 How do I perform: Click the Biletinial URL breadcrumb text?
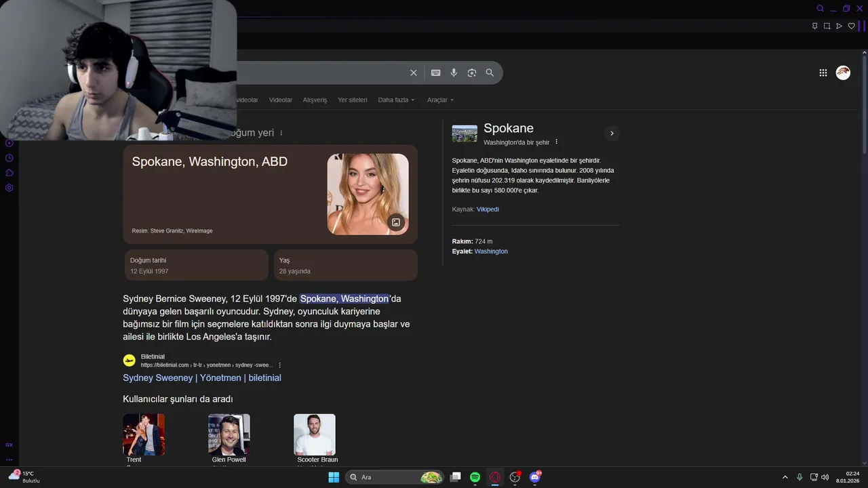[207, 365]
